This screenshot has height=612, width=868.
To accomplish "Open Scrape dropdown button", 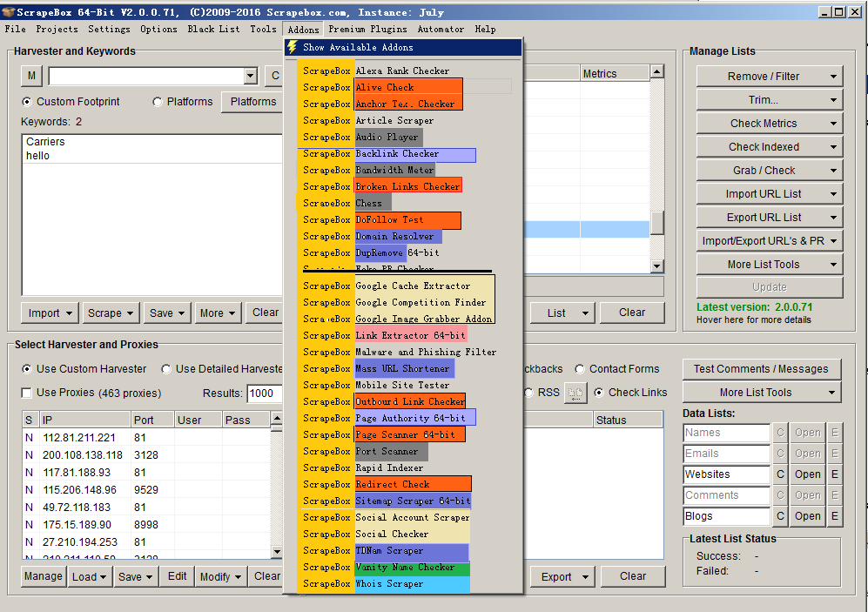I will pyautogui.click(x=111, y=313).
